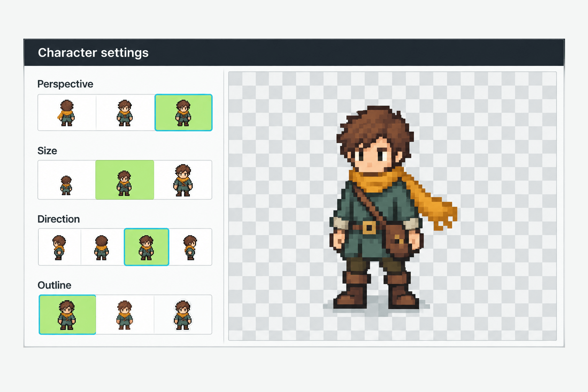588x392 pixels.
Task: Select the highlighted front-facing Direction option
Action: click(147, 247)
